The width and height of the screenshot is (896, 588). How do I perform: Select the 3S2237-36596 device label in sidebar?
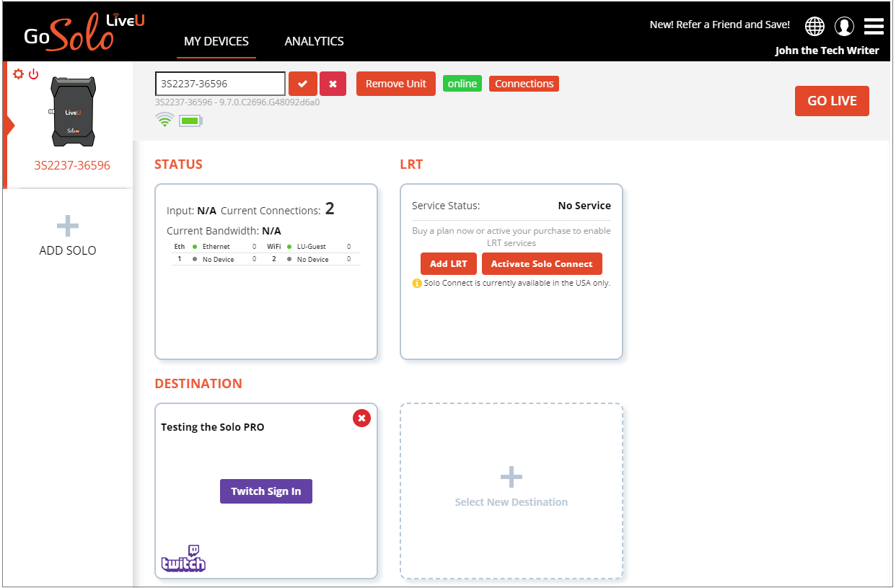(72, 165)
